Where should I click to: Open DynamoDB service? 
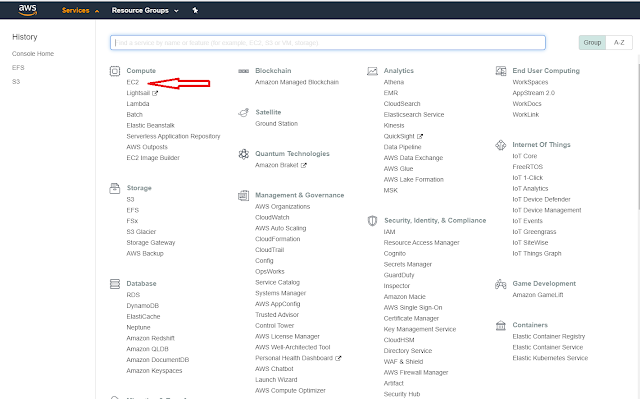point(143,306)
